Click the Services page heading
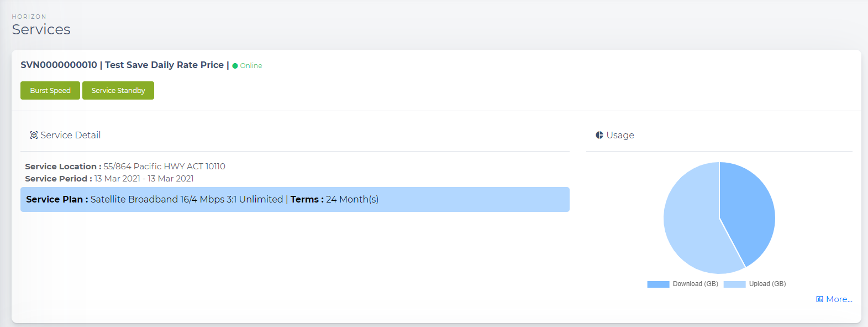Image resolution: width=868 pixels, height=327 pixels. coord(41,29)
